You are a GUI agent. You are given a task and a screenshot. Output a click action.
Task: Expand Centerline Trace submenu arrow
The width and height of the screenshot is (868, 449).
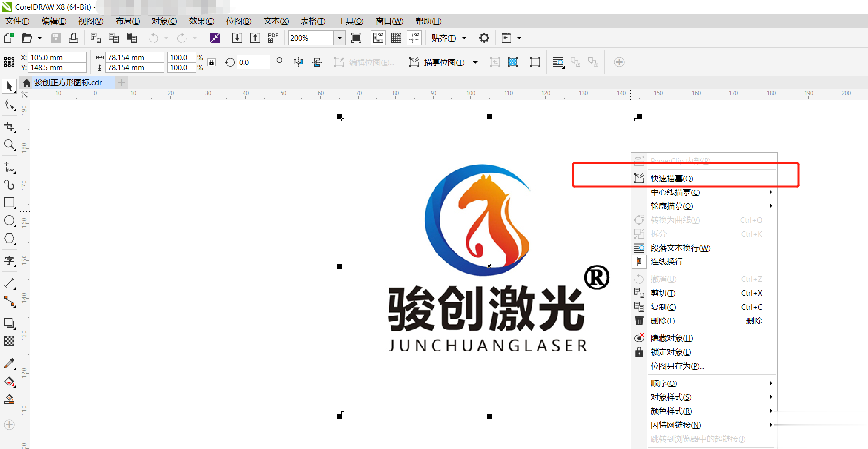(771, 192)
